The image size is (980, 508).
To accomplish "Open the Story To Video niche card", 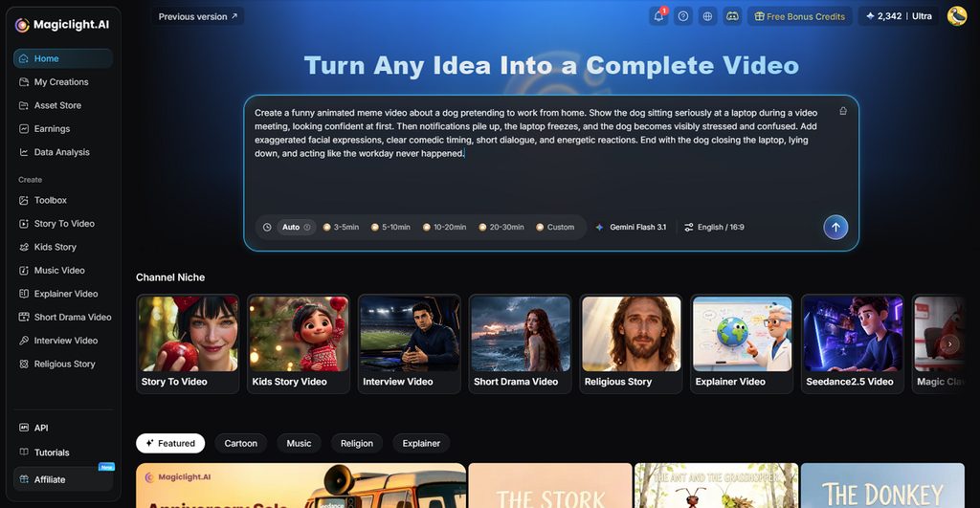I will coord(188,343).
